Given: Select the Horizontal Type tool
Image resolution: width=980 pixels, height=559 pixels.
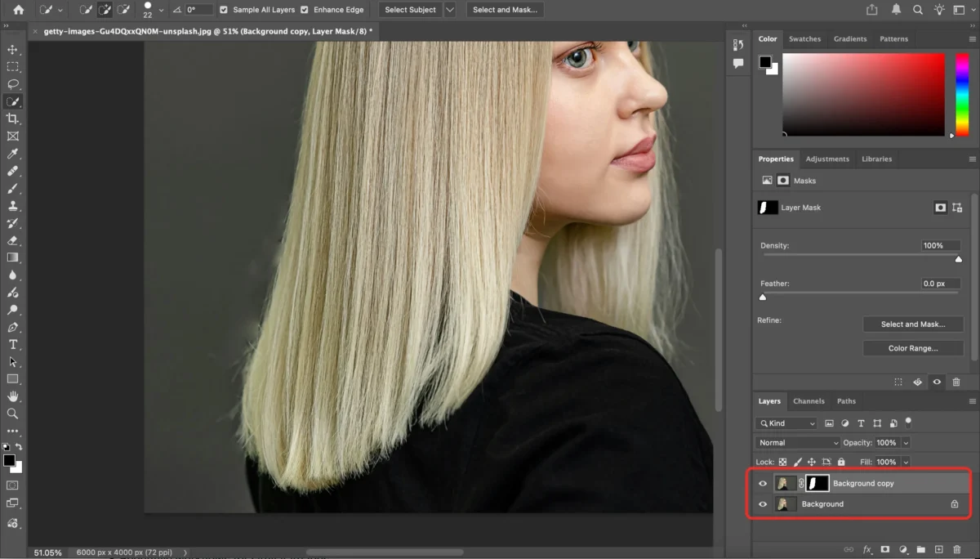Looking at the screenshot, I should 12,344.
